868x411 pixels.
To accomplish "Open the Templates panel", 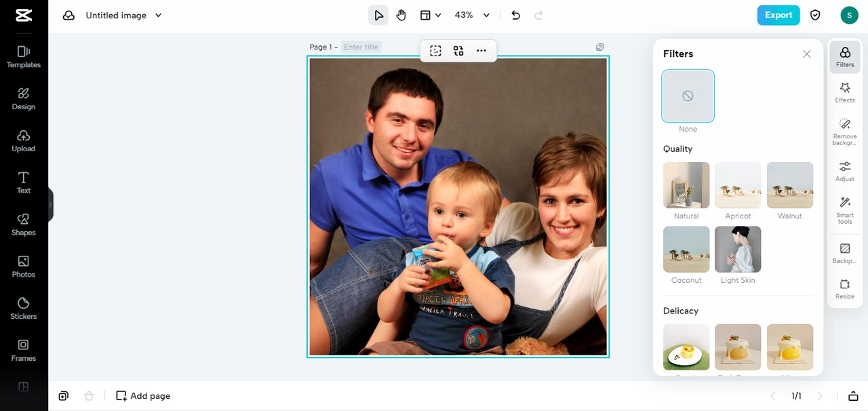I will pos(24,57).
